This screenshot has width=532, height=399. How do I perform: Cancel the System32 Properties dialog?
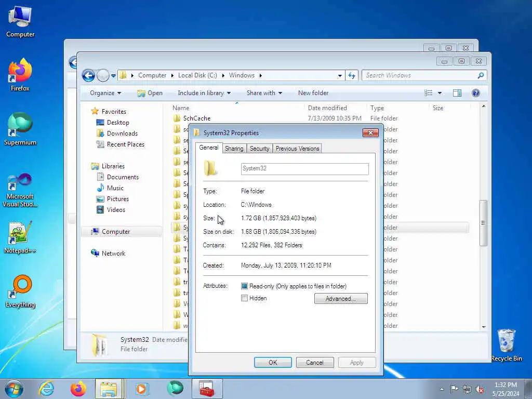click(x=315, y=362)
